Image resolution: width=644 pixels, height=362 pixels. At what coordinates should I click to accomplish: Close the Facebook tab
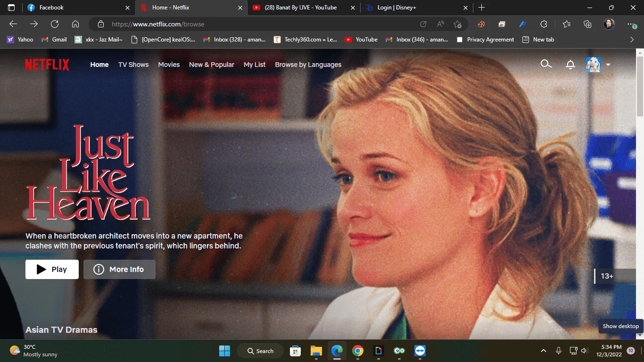pos(127,8)
